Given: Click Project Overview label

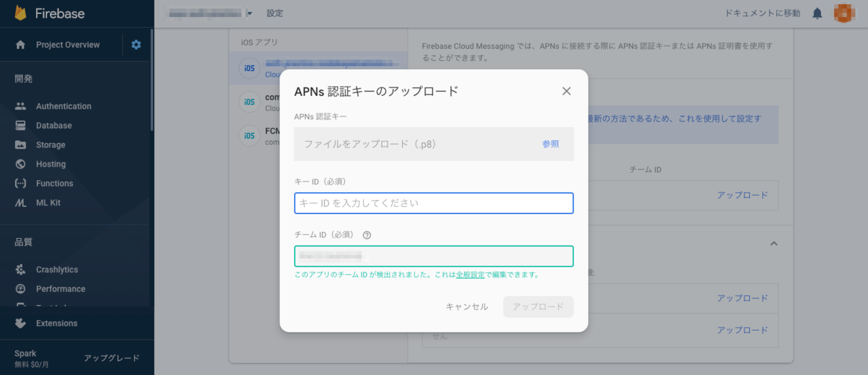Looking at the screenshot, I should [68, 45].
